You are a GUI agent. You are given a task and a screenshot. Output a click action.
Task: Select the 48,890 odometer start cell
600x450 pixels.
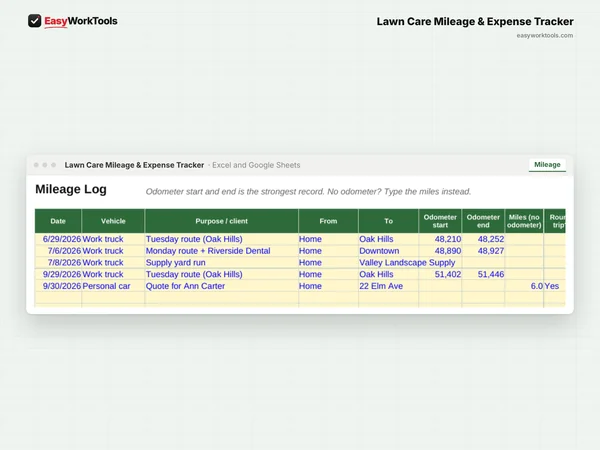[x=440, y=251]
